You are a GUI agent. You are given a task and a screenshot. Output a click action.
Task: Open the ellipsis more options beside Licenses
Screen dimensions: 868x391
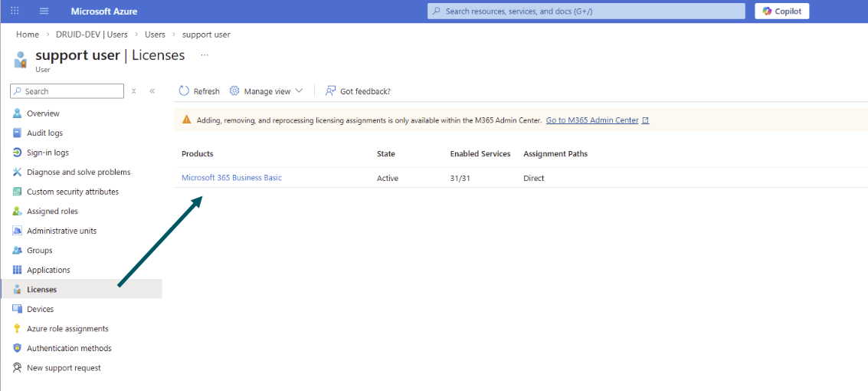(204, 55)
